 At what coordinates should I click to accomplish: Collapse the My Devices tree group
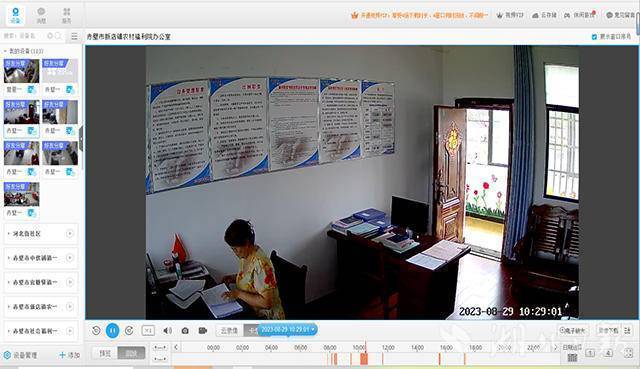[x=5, y=51]
